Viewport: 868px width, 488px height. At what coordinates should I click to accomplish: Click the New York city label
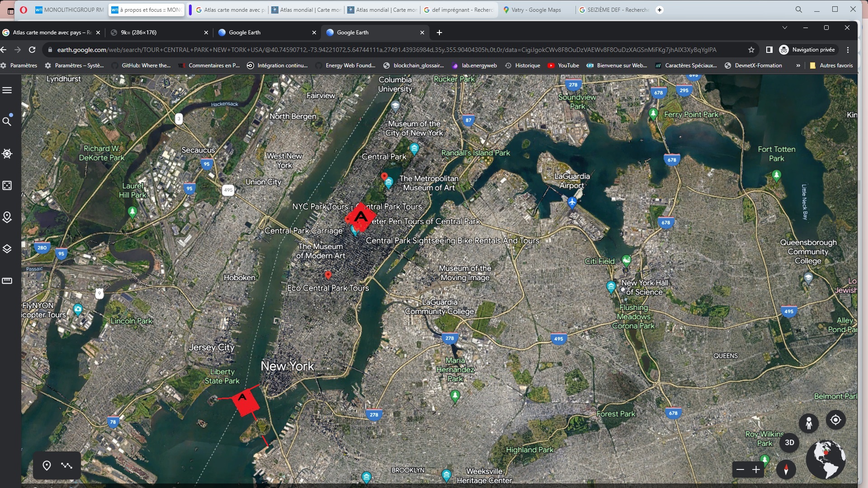287,366
